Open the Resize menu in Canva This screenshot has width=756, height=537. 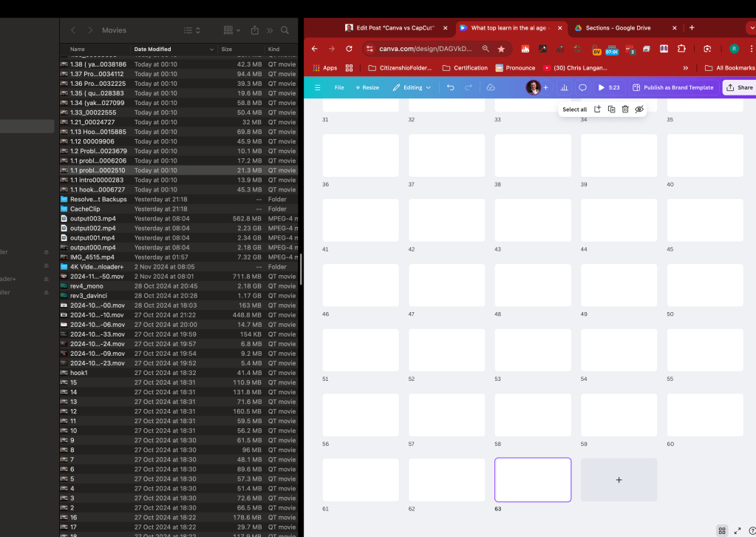pos(367,87)
